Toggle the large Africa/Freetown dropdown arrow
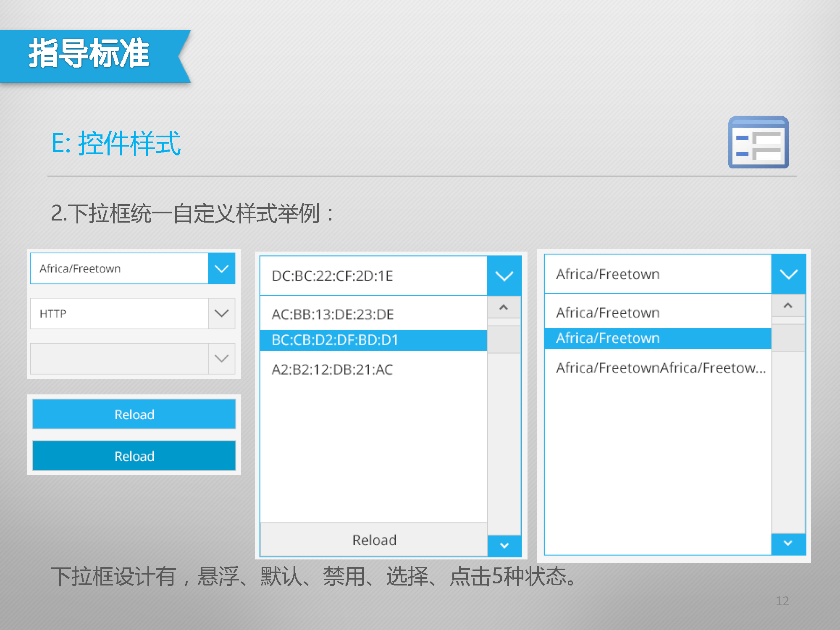Viewport: 840px width, 630px height. click(788, 274)
